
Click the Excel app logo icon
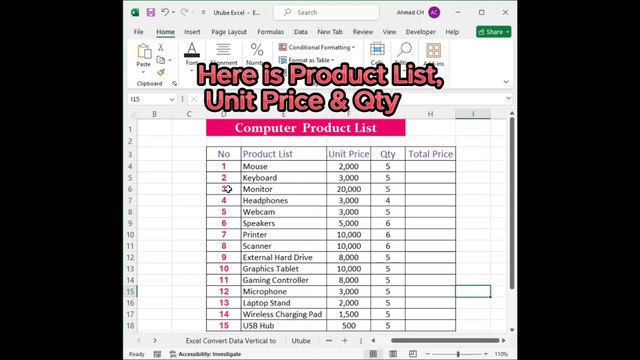[x=135, y=12]
